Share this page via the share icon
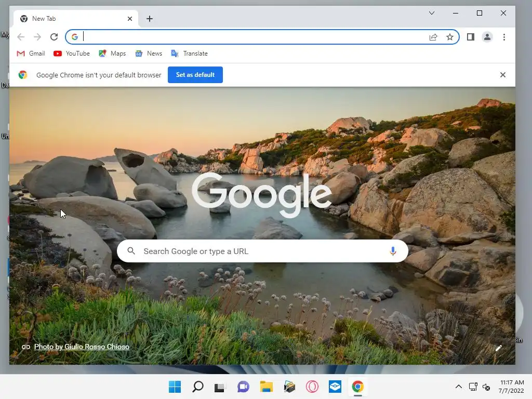Screen dimensions: 532x399 [x=433, y=37]
